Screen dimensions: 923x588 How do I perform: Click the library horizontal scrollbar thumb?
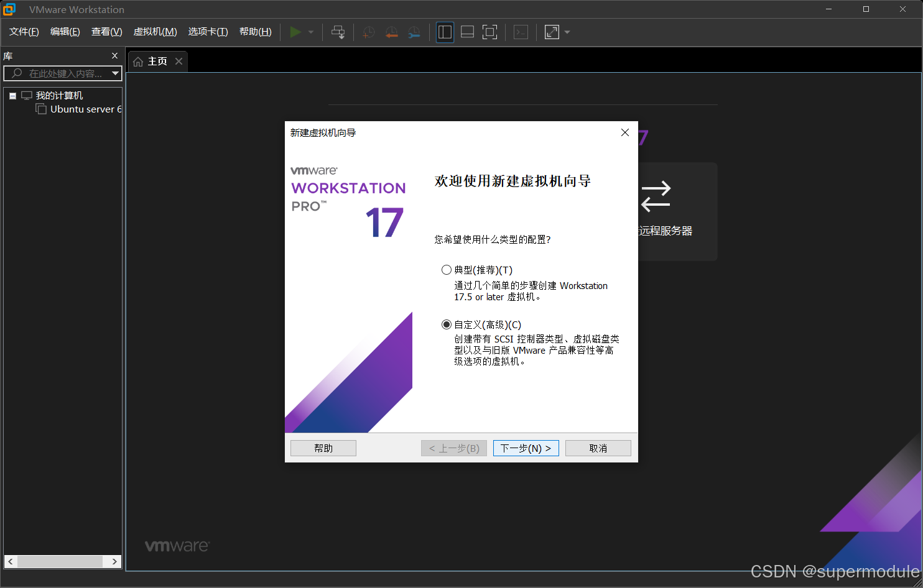tap(60, 561)
